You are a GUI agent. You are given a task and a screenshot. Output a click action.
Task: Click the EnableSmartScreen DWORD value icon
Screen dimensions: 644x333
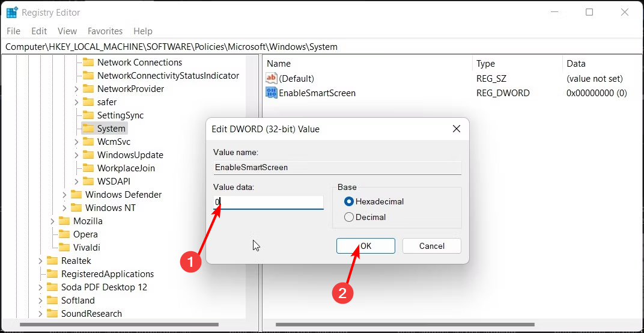coord(272,93)
